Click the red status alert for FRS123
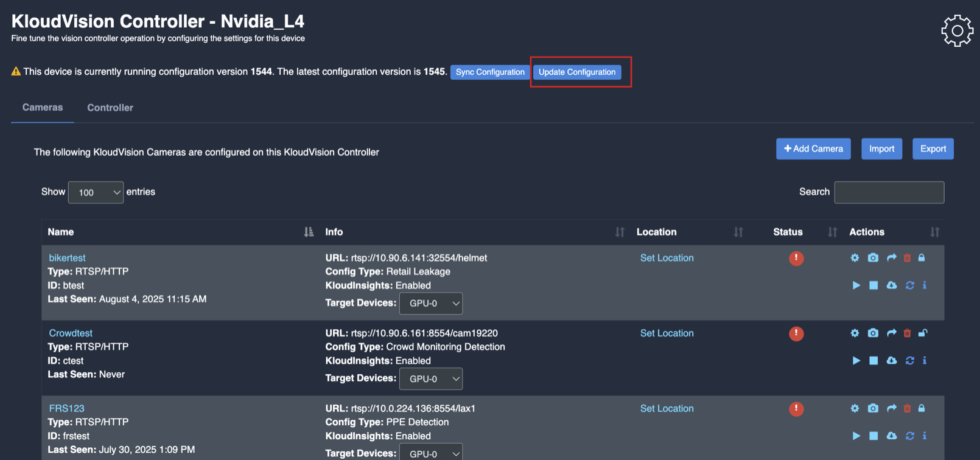 coord(796,409)
